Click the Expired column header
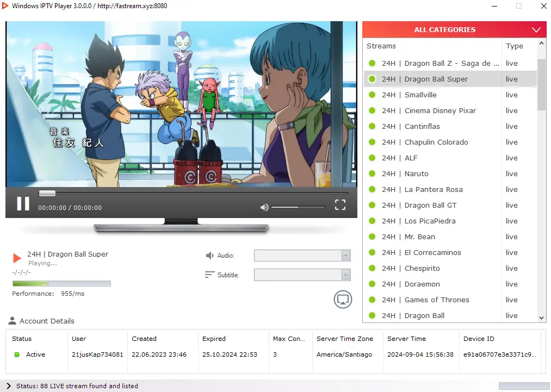 point(214,339)
